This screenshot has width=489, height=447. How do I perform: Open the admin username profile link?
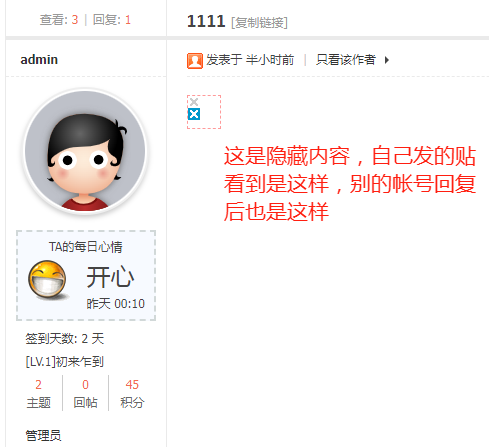click(39, 60)
